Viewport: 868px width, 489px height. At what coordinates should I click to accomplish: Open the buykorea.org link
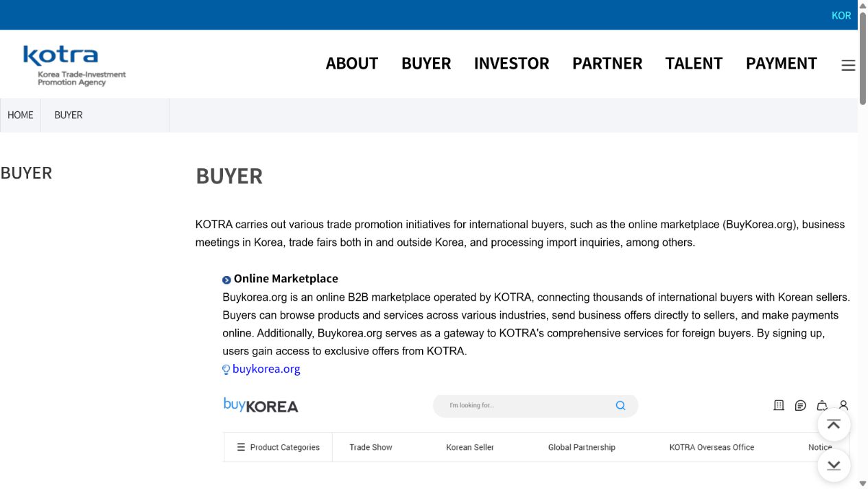(266, 369)
